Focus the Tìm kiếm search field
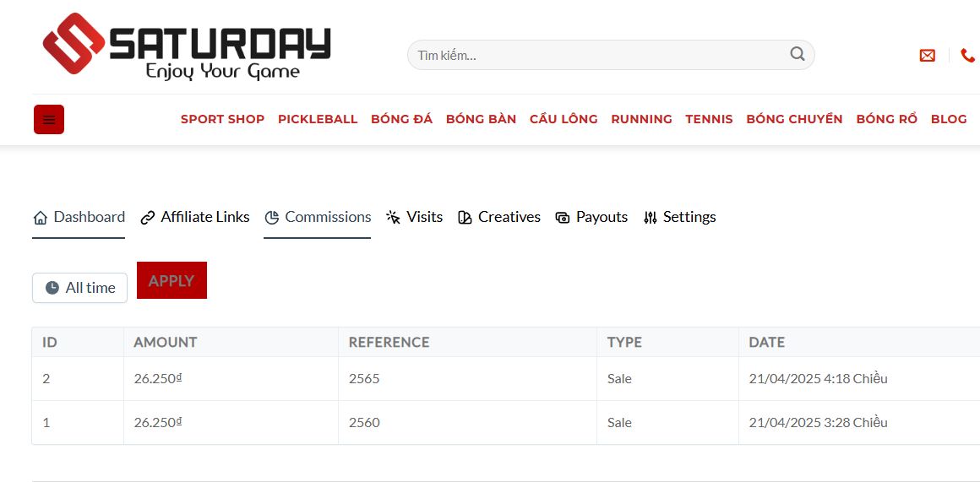 pos(611,55)
